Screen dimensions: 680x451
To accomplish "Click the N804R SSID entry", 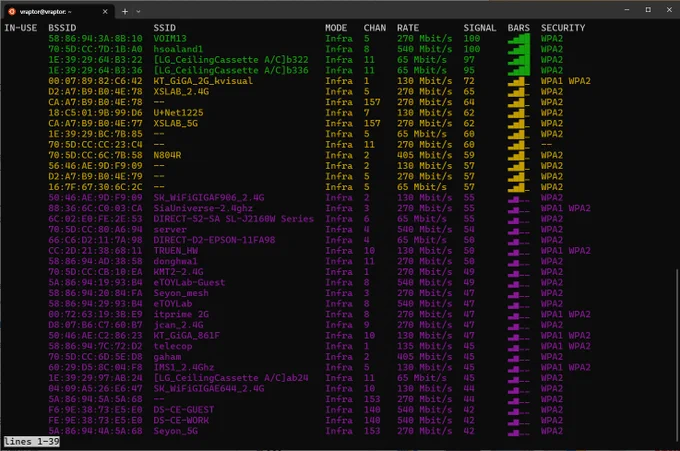I will pos(167,155).
